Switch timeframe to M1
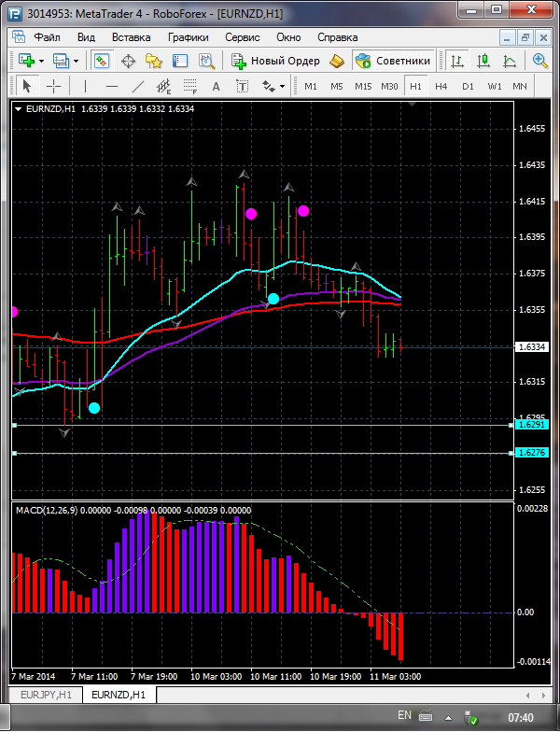Image resolution: width=560 pixels, height=732 pixels. coord(310,86)
